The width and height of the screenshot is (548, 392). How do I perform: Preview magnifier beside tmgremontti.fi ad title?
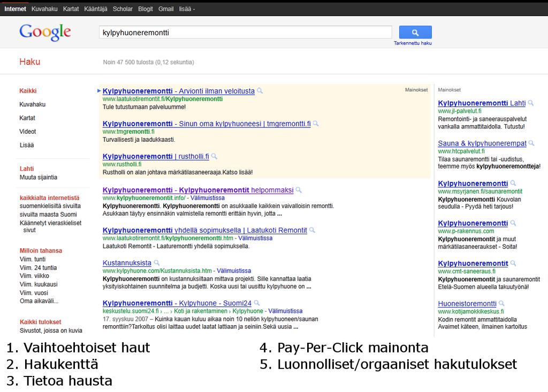(316, 124)
